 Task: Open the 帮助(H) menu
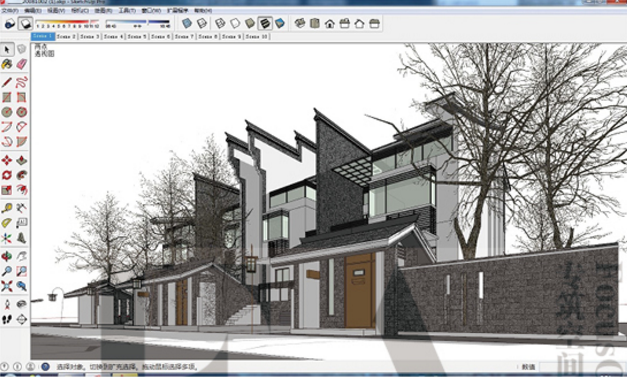tap(203, 10)
